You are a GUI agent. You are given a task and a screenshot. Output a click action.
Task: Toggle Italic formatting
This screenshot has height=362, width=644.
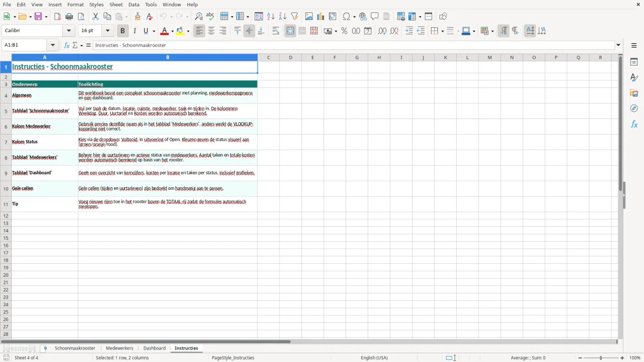135,31
